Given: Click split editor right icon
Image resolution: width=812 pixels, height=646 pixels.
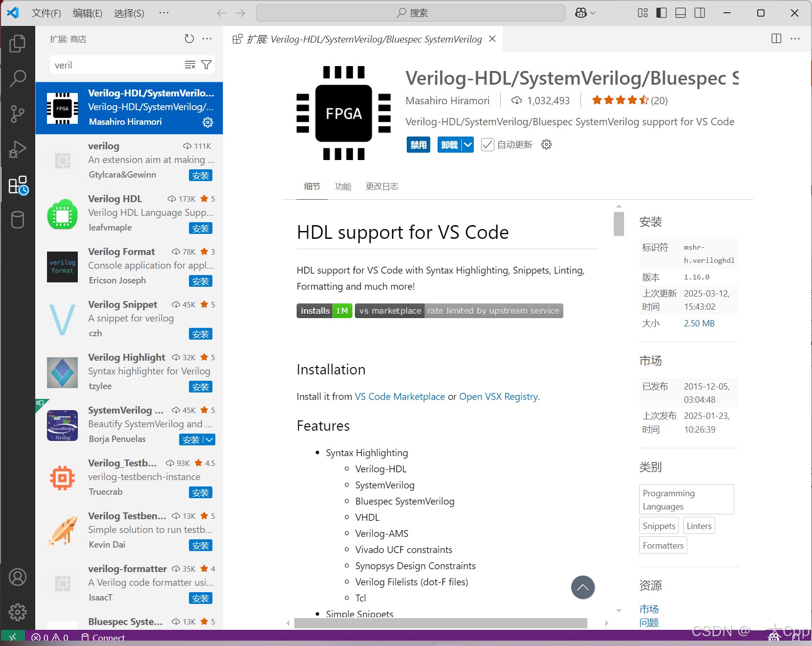Looking at the screenshot, I should (776, 39).
